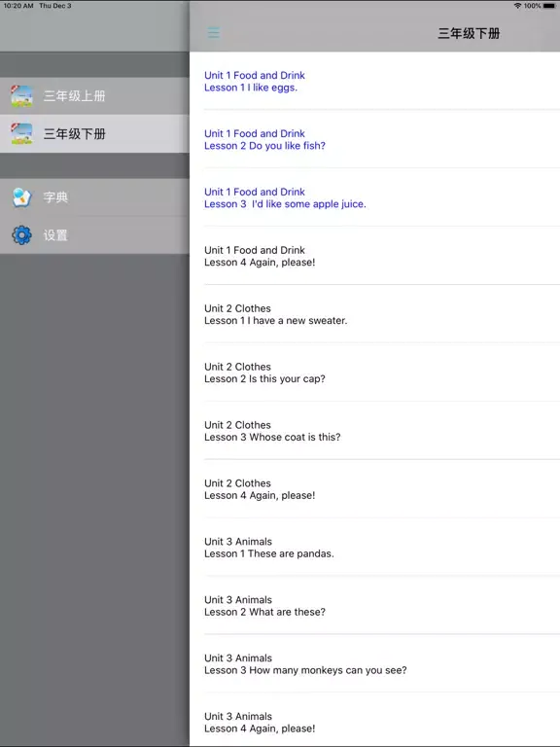The width and height of the screenshot is (560, 747).
Task: Open Unit 1 Lesson 4 Again, please!
Action: pyautogui.click(x=374, y=257)
